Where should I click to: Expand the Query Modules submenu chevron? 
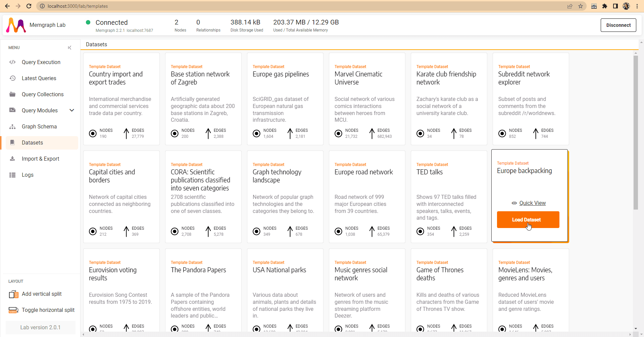(x=71, y=110)
